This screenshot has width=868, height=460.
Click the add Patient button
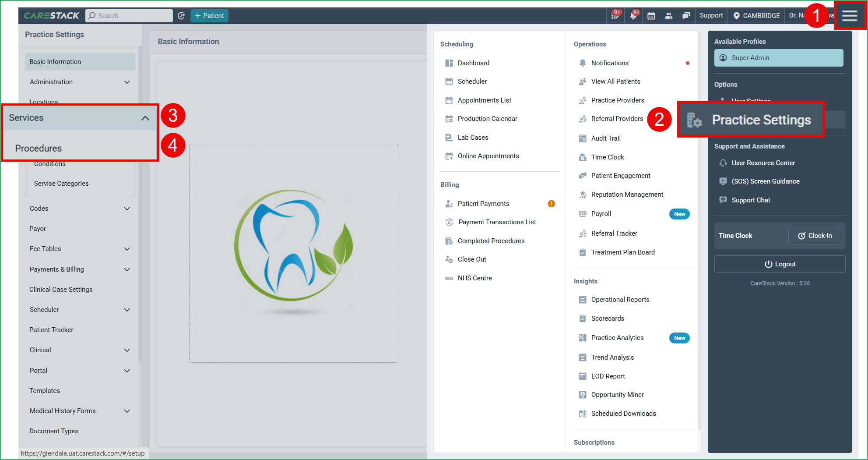pyautogui.click(x=209, y=16)
